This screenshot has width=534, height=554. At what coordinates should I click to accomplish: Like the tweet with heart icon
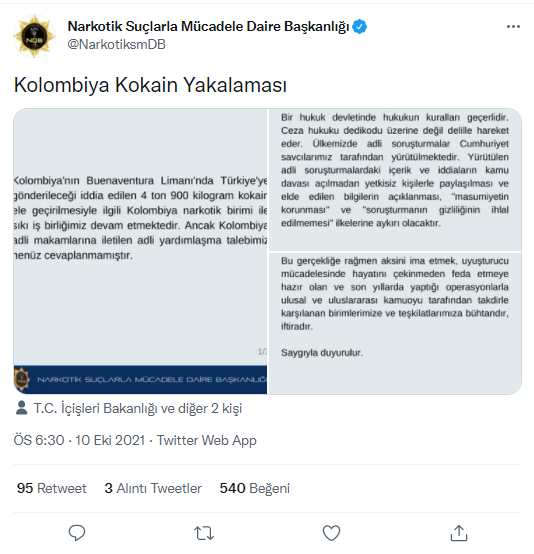point(331,533)
